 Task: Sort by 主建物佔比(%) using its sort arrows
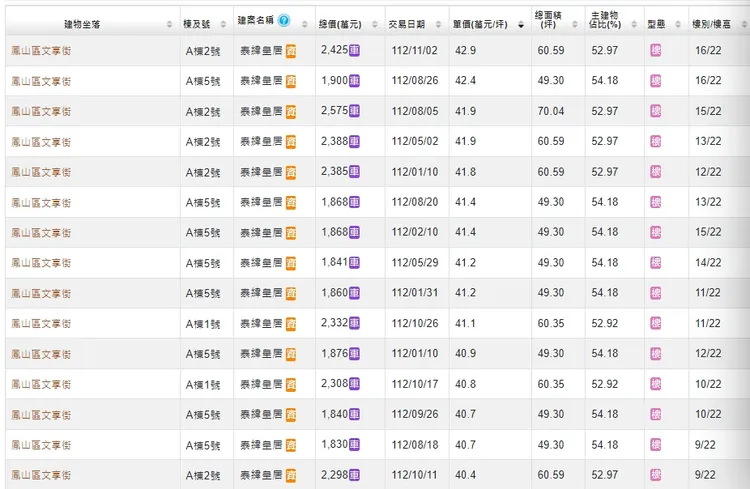(x=634, y=24)
